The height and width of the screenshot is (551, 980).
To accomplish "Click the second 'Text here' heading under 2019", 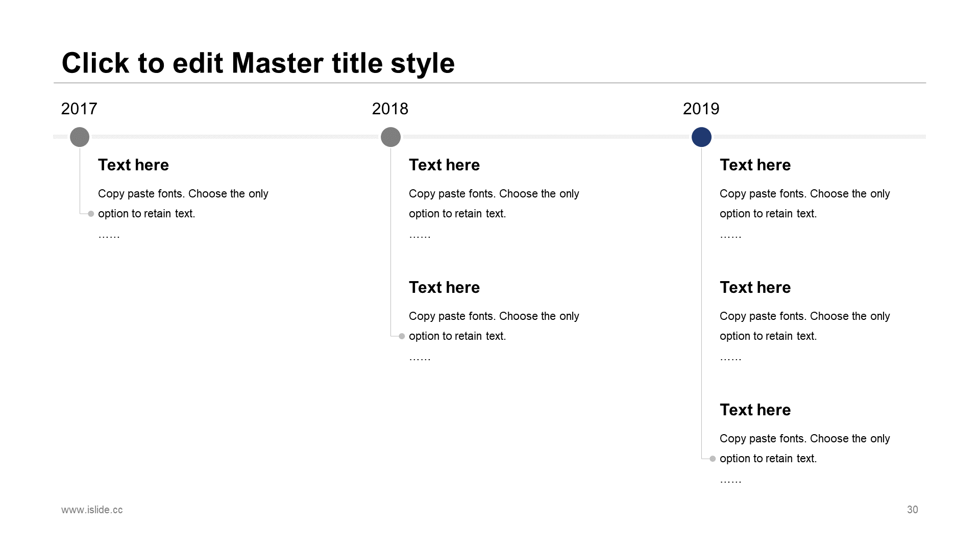I will click(x=755, y=287).
